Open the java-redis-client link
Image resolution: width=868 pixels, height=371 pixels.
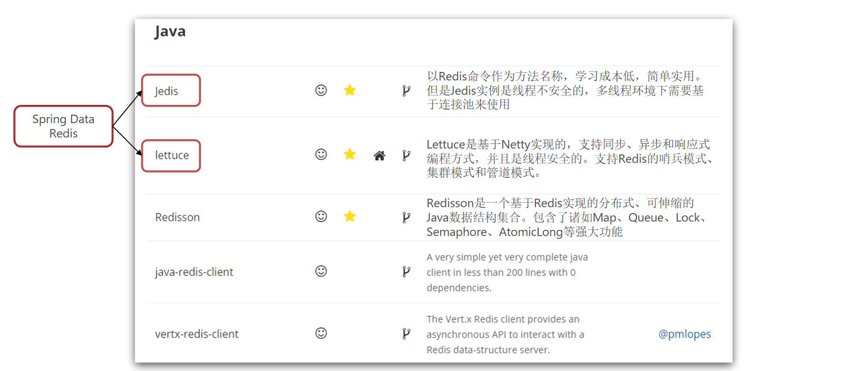194,272
